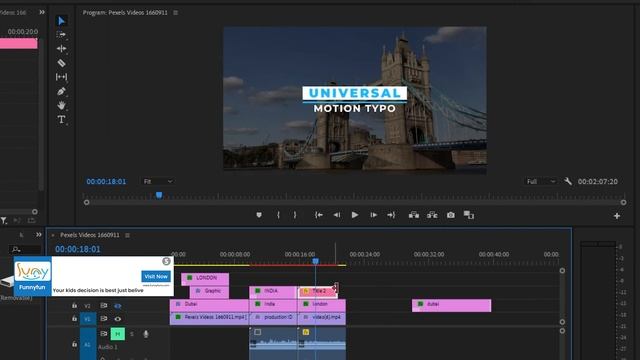Go to Out point
640x360 pixels.
coord(391,215)
